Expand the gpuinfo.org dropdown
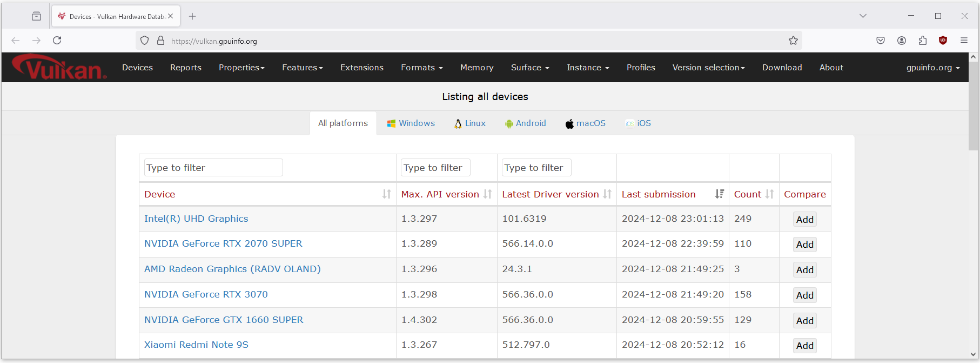Viewport: 980px width, 363px height. point(933,68)
